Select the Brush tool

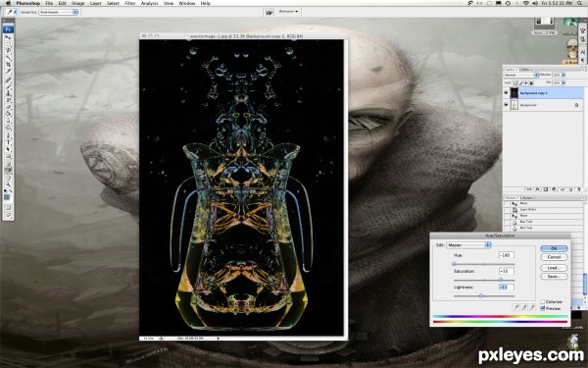tap(8, 86)
